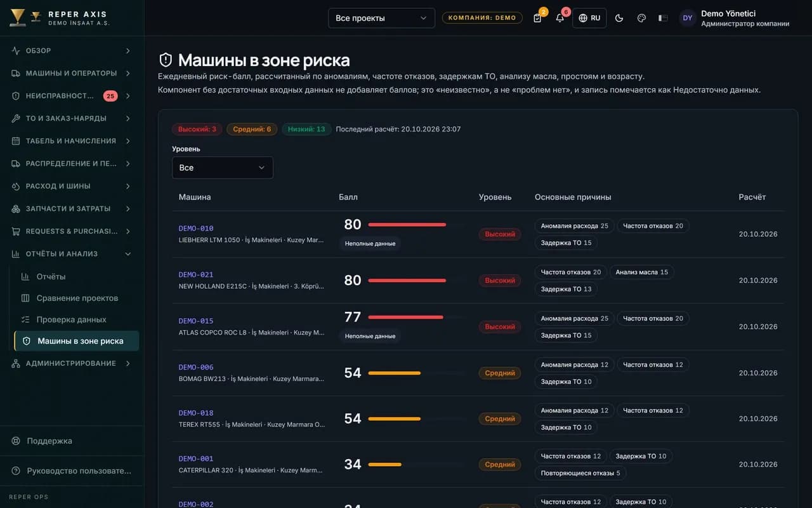The height and width of the screenshot is (508, 812).
Task: Click Неполные данные tag on DEMO-010
Action: point(370,243)
